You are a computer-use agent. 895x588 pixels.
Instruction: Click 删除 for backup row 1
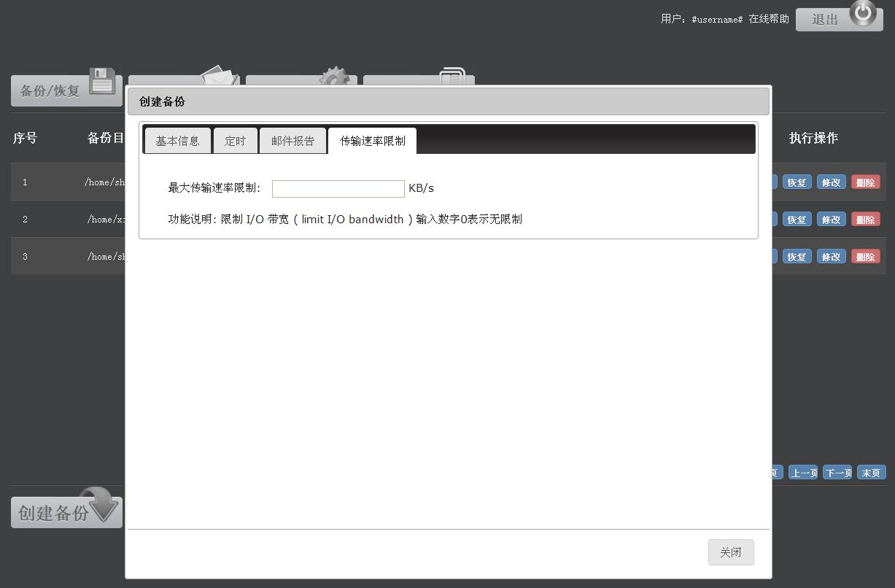866,182
